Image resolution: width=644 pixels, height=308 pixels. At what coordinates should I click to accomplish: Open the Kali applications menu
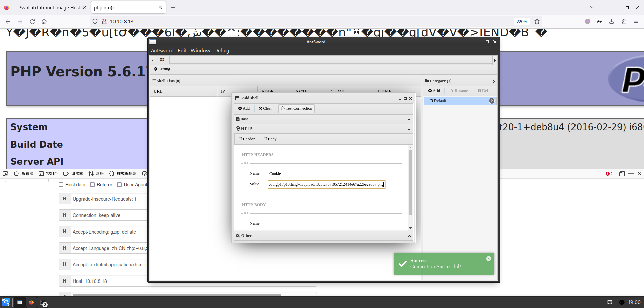point(6,302)
